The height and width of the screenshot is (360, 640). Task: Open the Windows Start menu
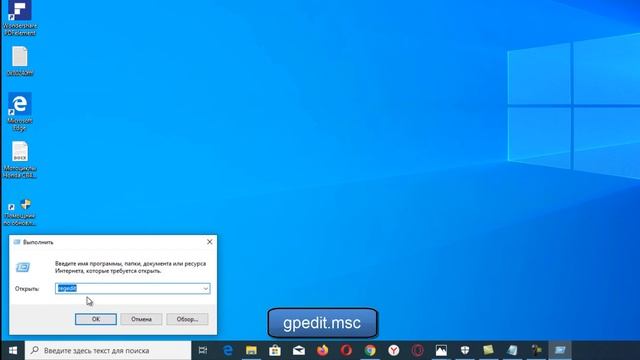coord(13,350)
